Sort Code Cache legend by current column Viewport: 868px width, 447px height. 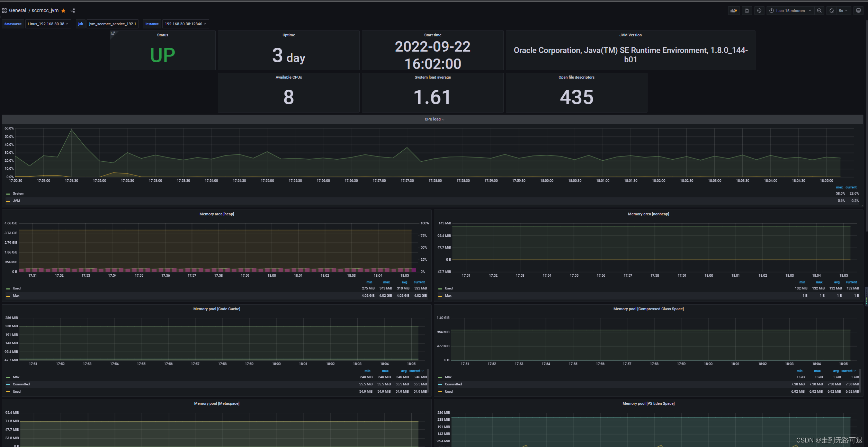point(416,371)
